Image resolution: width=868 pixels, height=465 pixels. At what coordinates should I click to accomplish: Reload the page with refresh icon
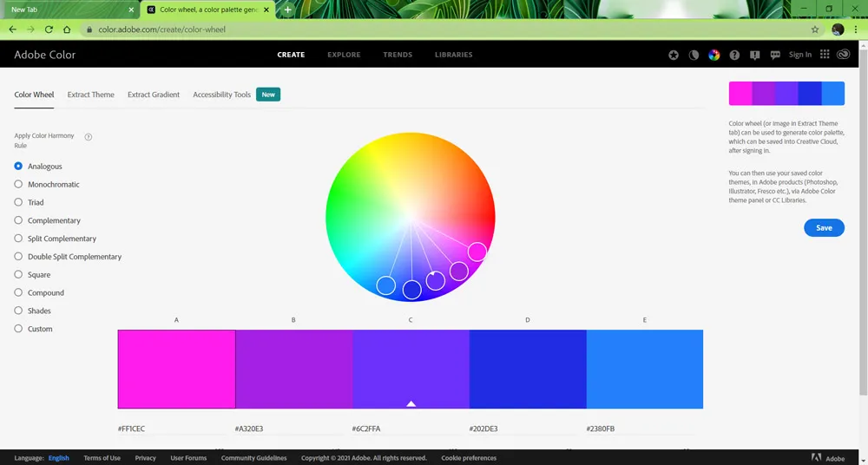(x=49, y=29)
